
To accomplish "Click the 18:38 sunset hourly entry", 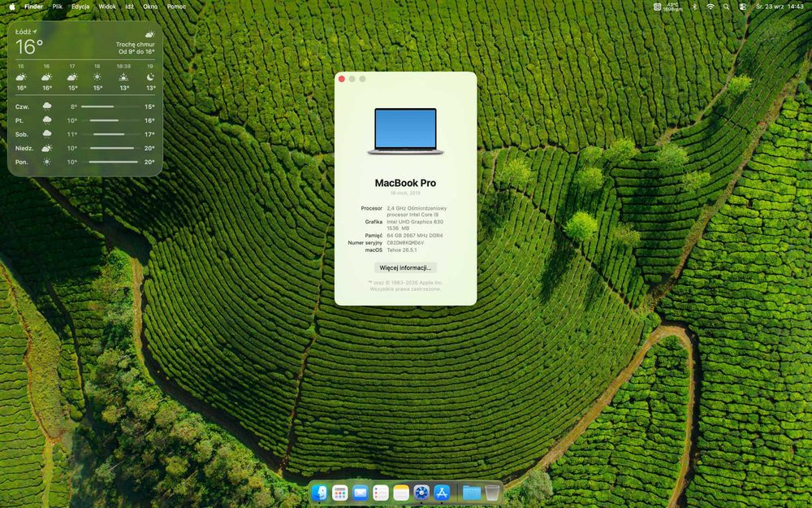I will 123,77.
